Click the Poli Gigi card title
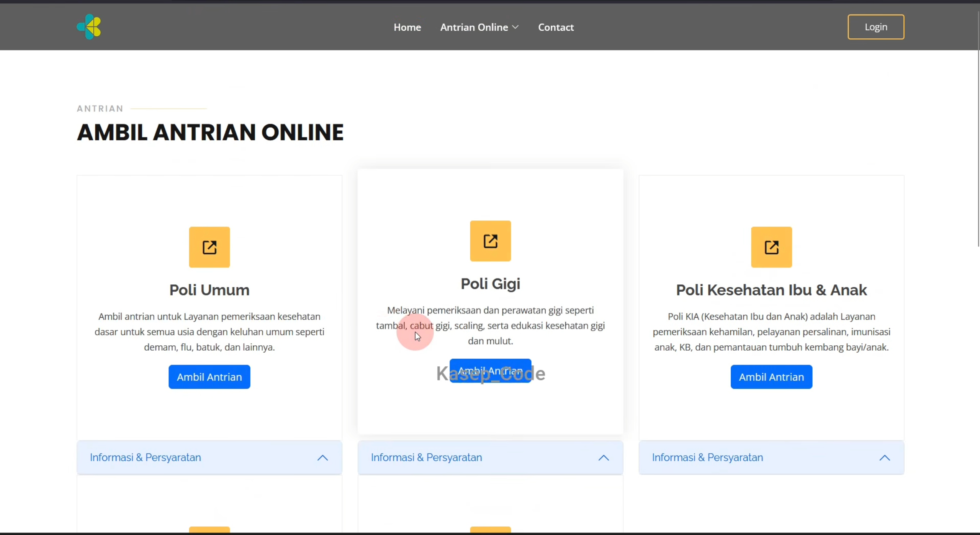 490,284
